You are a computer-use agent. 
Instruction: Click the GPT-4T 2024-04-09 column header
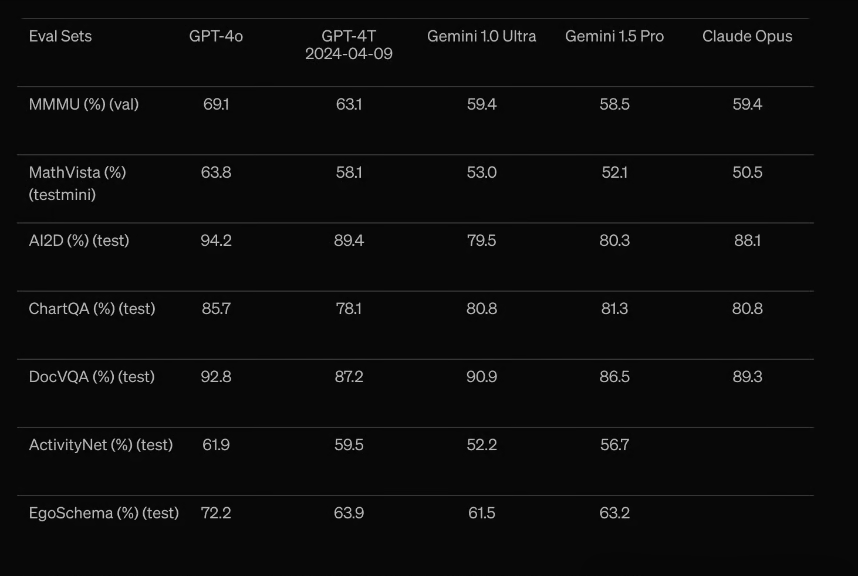click(x=349, y=45)
